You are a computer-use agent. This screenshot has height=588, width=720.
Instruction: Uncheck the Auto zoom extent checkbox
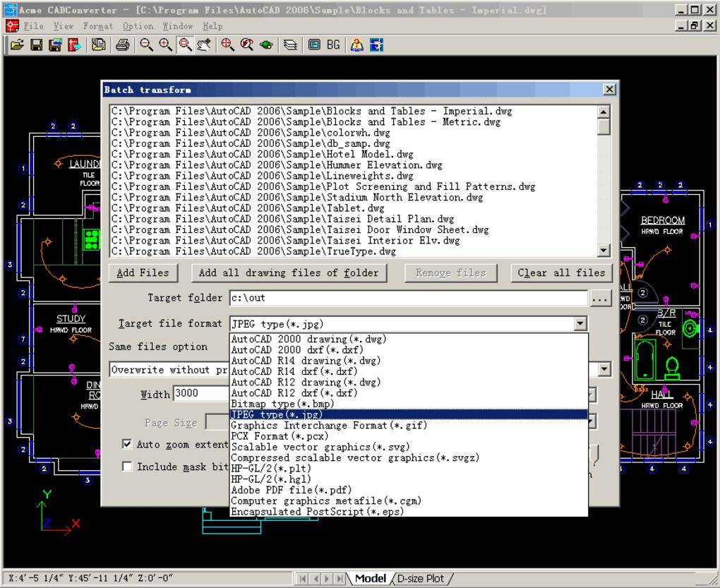pos(128,445)
